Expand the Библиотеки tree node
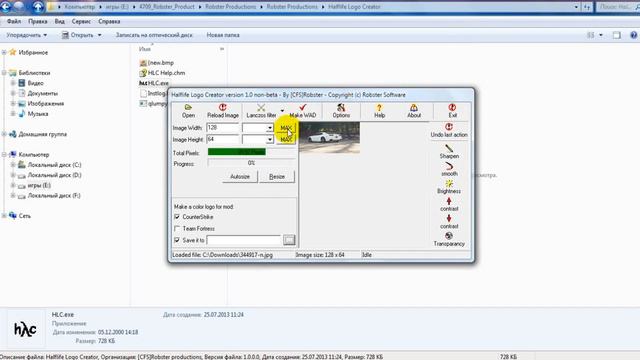This screenshot has width=640, height=360. pos(4,73)
